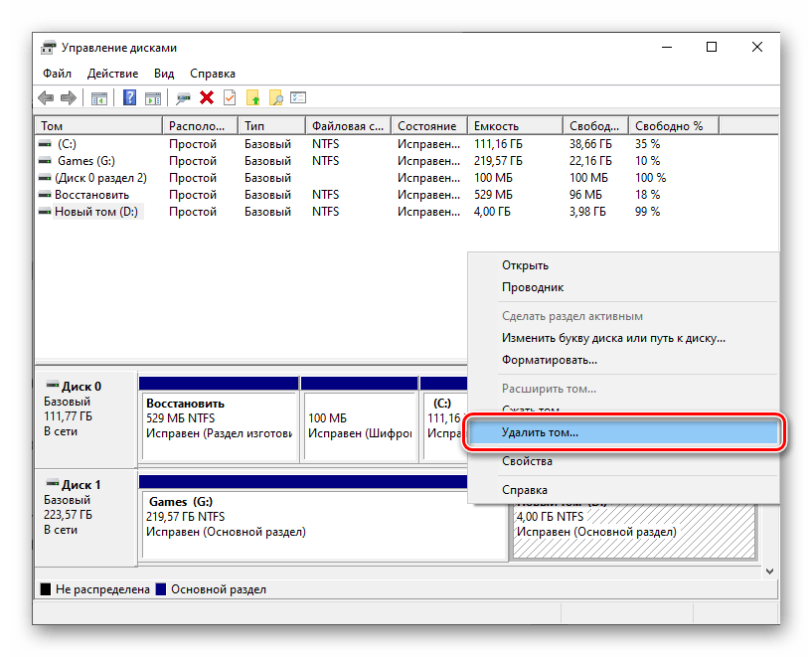Viewport: 812px width, 657px height.
Task: Click the scroll down arrow in the disk pane
Action: [768, 571]
